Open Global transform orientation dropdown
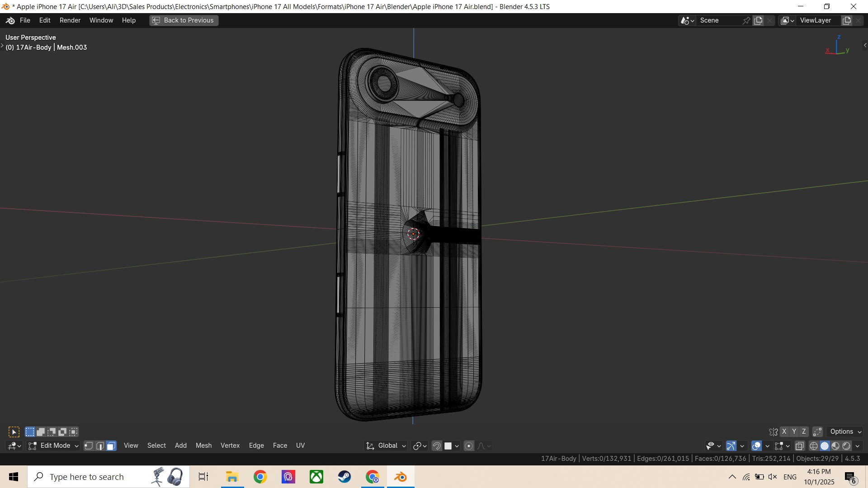 (x=386, y=446)
